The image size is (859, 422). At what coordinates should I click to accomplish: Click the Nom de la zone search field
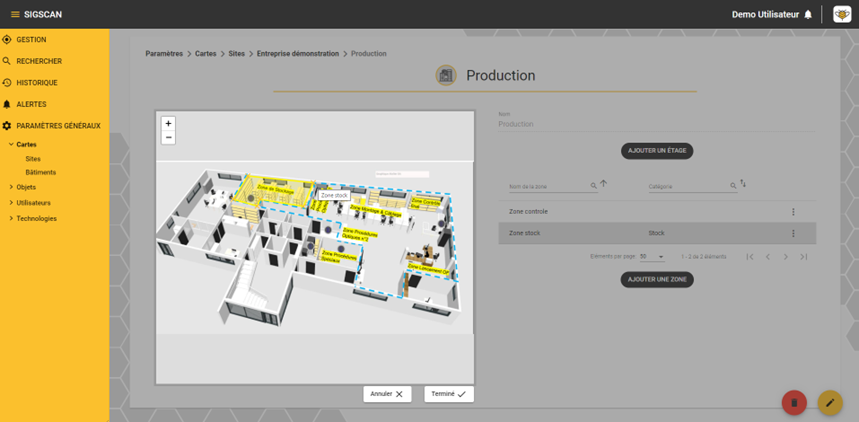point(549,186)
